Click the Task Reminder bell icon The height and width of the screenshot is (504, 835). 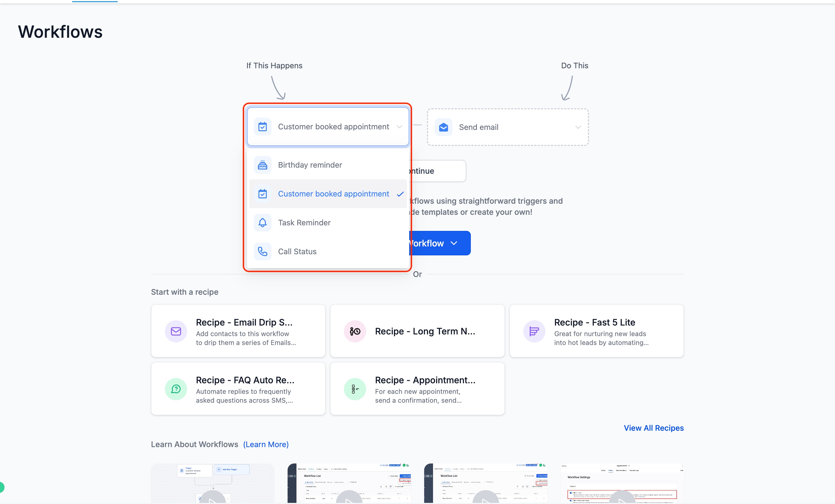tap(262, 223)
